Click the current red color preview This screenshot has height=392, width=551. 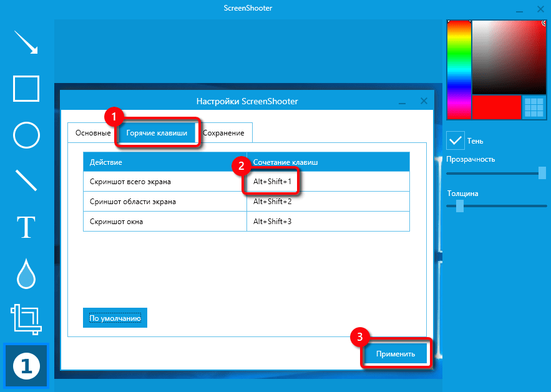497,107
